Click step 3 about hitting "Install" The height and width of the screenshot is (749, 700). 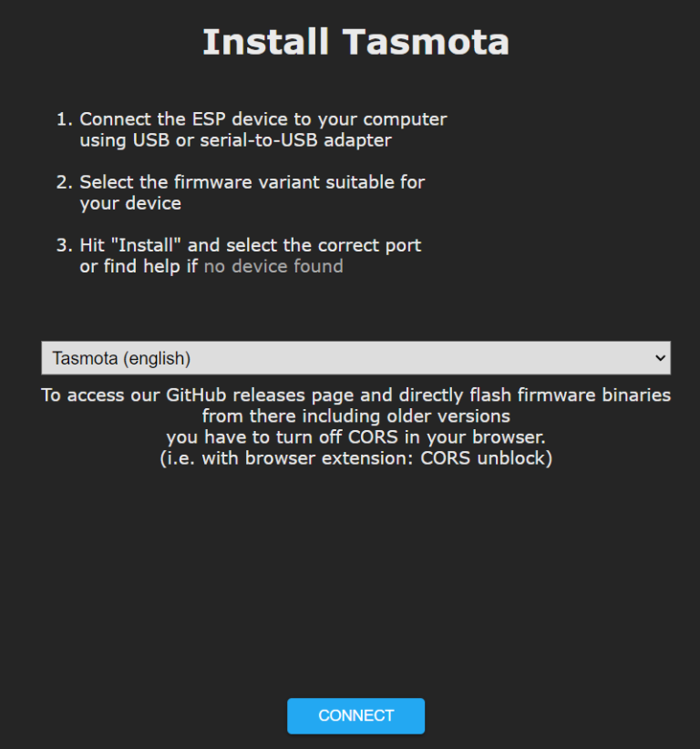click(251, 255)
